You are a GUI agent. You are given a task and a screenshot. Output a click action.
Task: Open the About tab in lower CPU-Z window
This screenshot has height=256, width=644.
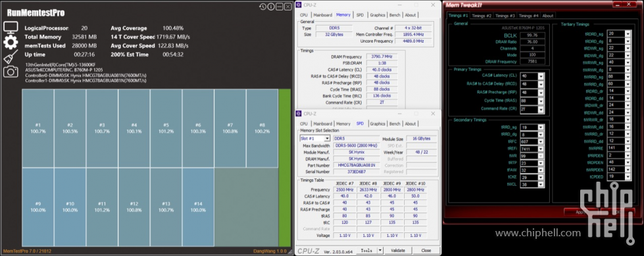point(410,124)
